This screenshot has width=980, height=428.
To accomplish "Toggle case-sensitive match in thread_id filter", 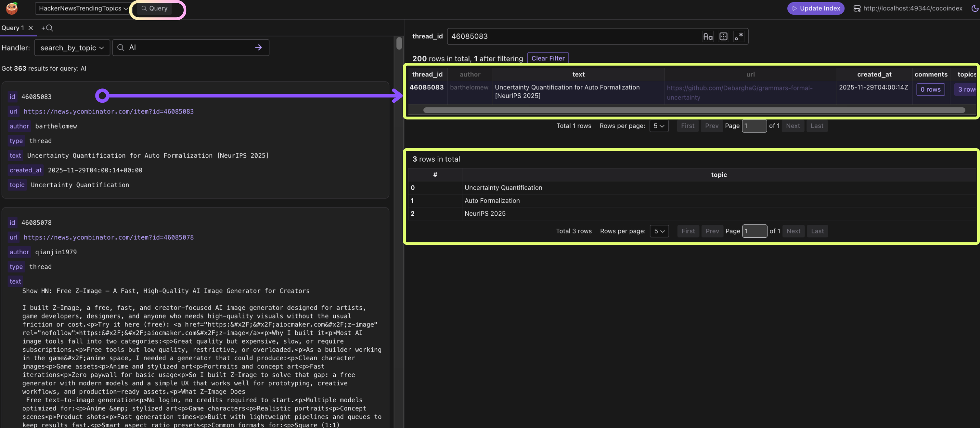I will pos(708,37).
